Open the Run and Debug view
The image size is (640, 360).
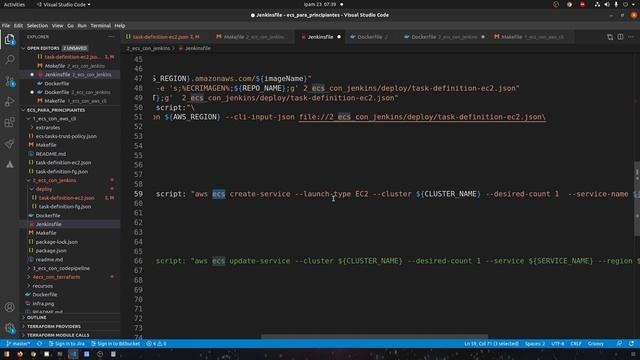9,102
